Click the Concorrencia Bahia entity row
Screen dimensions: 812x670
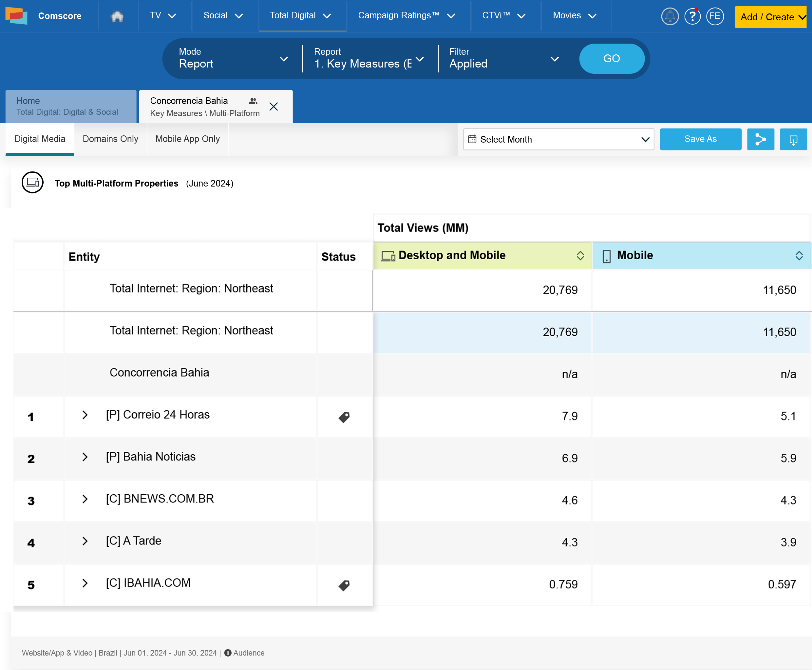(x=193, y=374)
